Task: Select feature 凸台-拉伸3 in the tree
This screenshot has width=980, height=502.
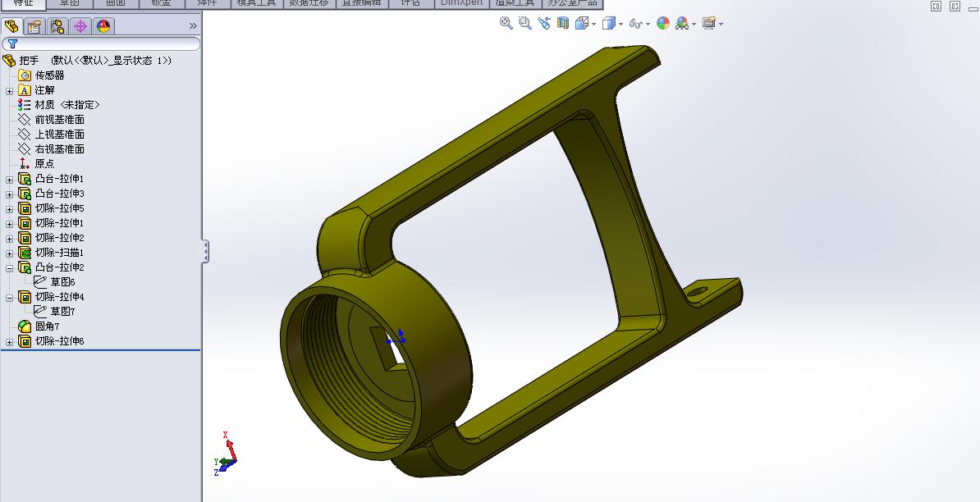Action: [x=59, y=194]
